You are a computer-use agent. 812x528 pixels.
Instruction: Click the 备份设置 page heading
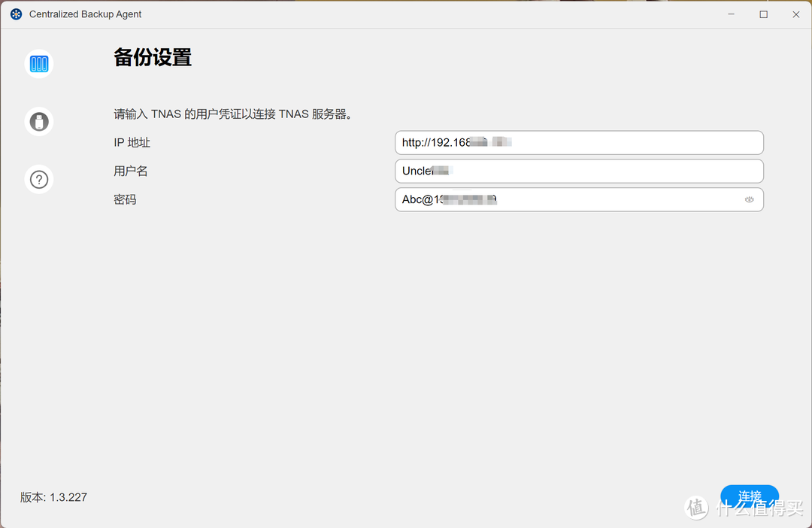point(153,58)
